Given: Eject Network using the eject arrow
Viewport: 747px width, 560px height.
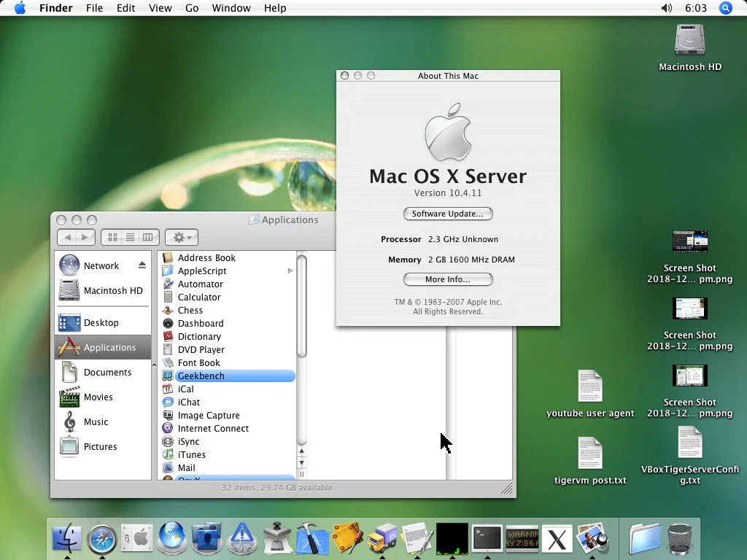Looking at the screenshot, I should tap(142, 265).
